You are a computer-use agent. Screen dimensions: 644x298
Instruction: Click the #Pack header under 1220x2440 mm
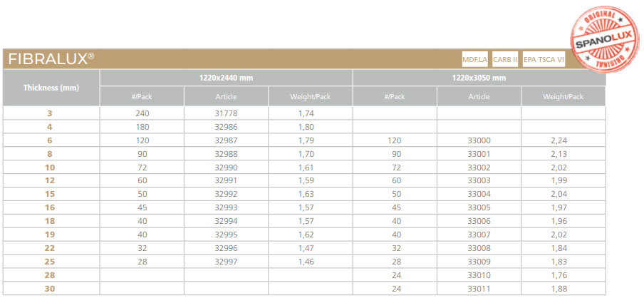[x=142, y=96]
